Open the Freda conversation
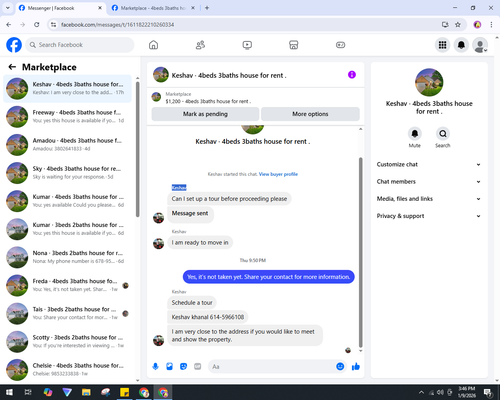The image size is (500, 400). coord(67,285)
